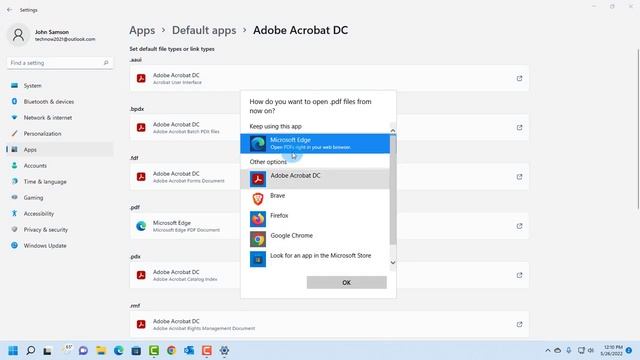640x360 pixels.
Task: Click Settings gear icon on taskbar
Action: click(x=224, y=350)
